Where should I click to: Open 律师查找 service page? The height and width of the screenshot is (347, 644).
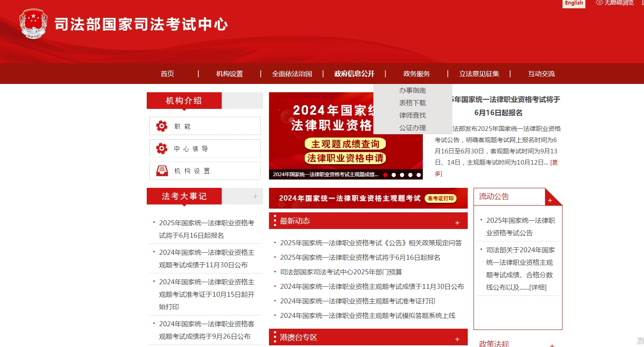point(412,115)
